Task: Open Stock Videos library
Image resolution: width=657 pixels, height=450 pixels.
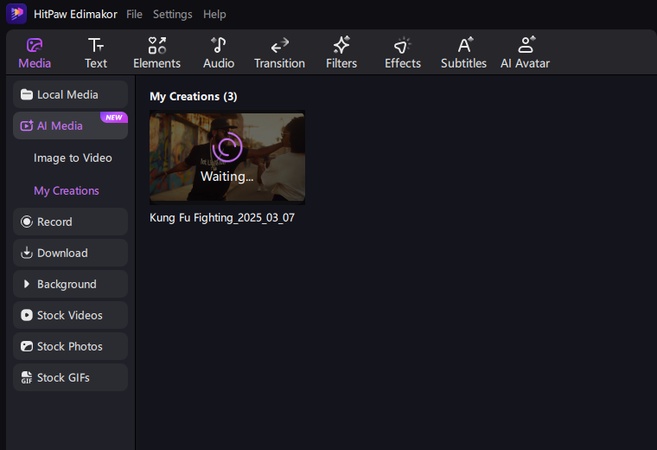Action: point(70,315)
